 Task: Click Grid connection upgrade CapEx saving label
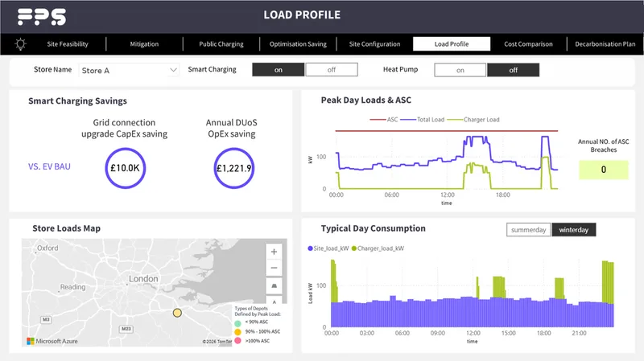125,128
